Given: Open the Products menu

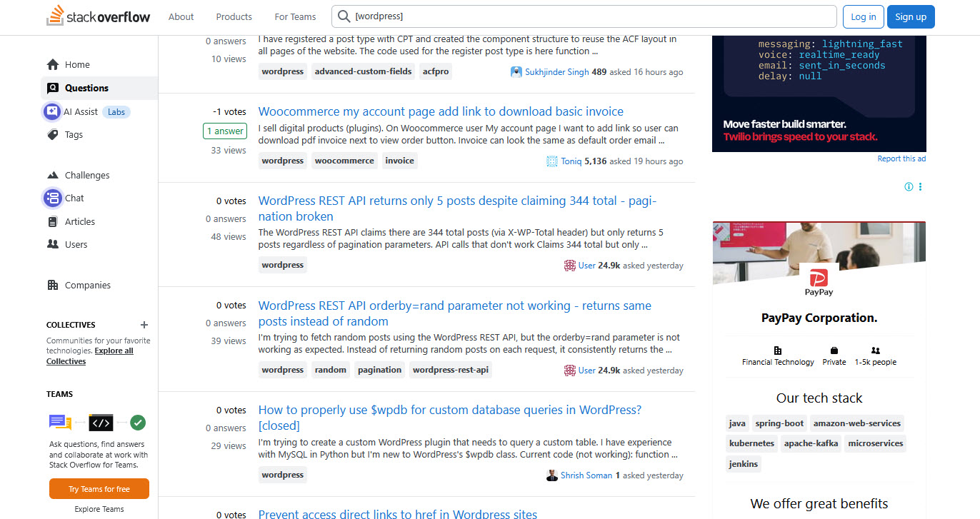Looking at the screenshot, I should (234, 16).
